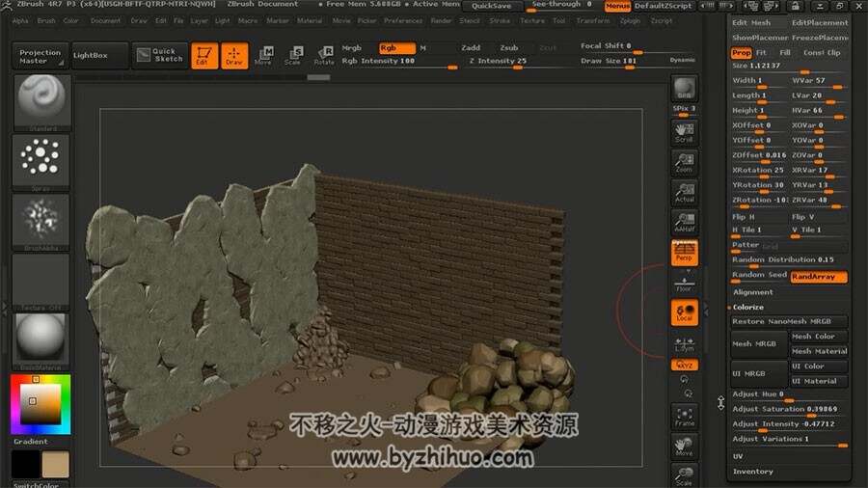This screenshot has width=868, height=488.
Task: Toggle the RandArray button
Action: click(x=819, y=277)
